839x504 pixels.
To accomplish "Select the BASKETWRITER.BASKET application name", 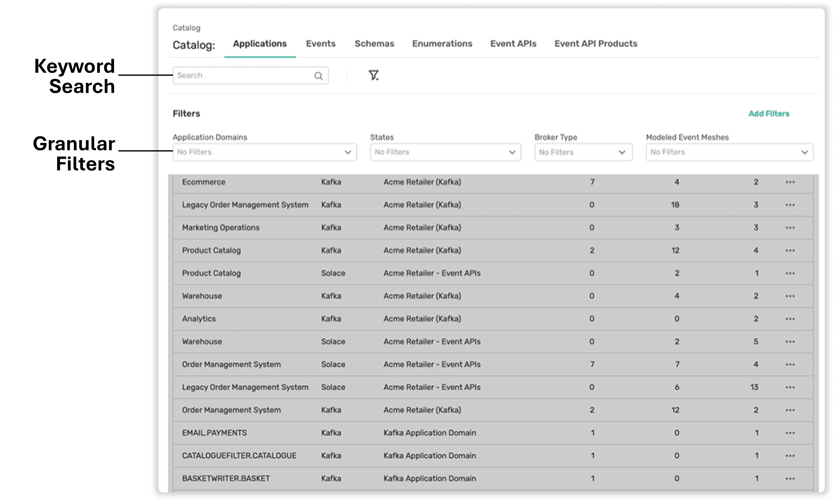I will pos(226,478).
